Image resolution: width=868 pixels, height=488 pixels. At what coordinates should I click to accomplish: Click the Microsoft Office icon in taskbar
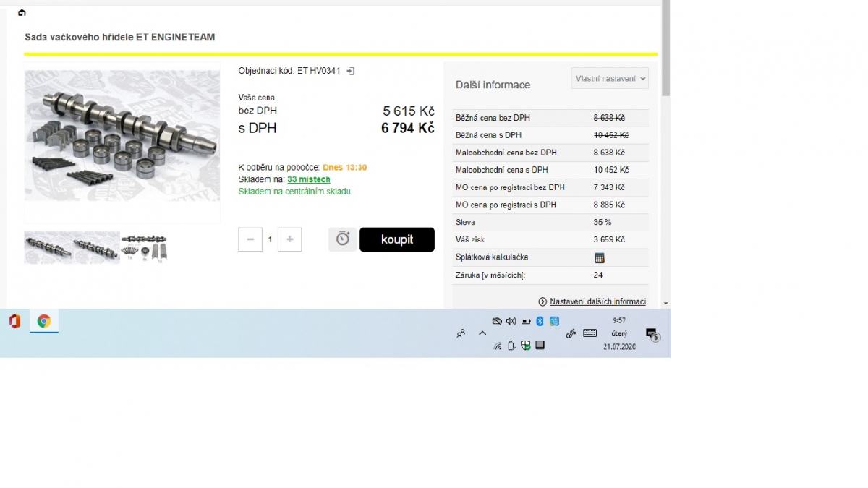(x=14, y=322)
